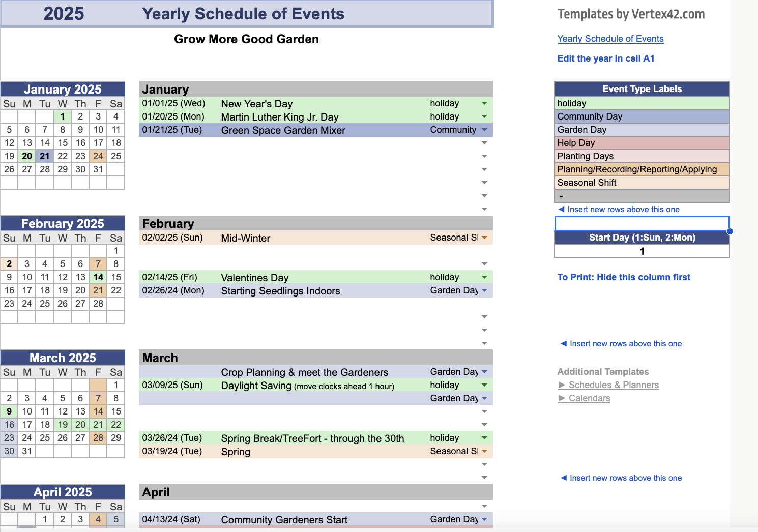
Task: Open event type dropdown for New Year's Day
Action: tap(484, 103)
